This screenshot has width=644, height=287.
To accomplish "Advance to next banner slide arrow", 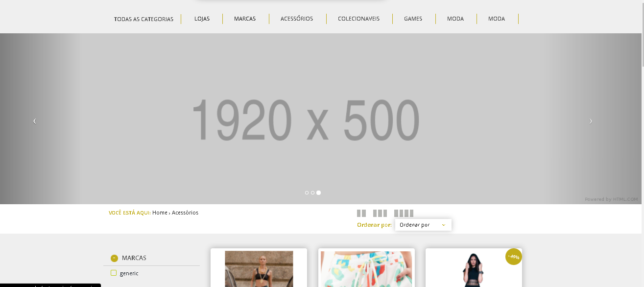I will pyautogui.click(x=591, y=121).
